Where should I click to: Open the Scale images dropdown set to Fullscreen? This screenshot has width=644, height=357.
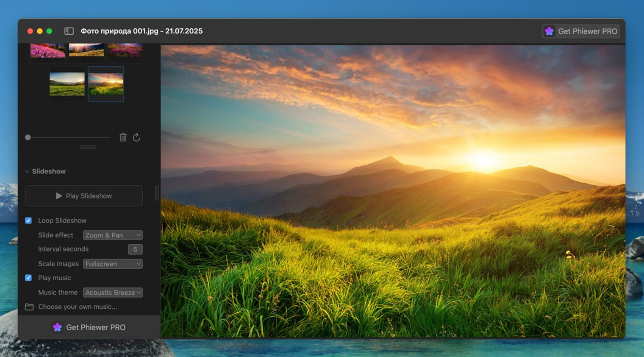113,264
